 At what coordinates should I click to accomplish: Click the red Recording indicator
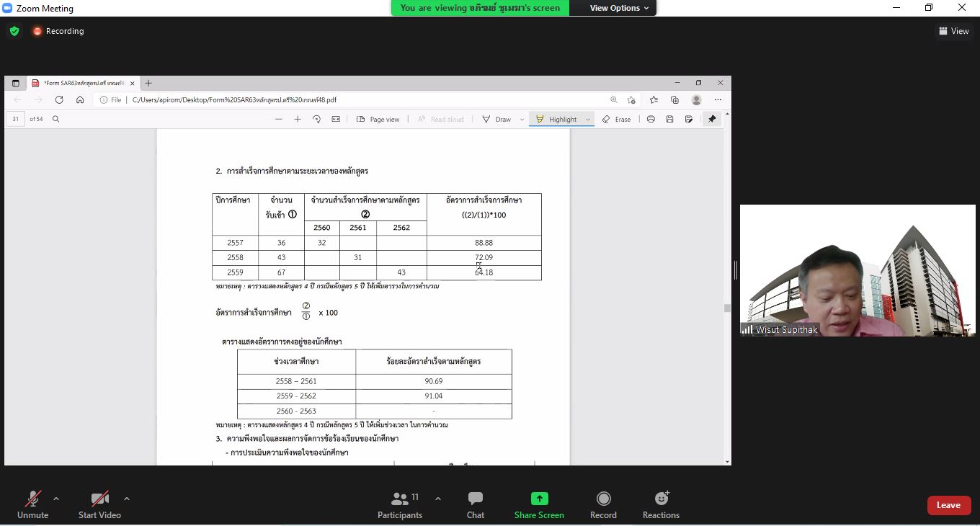click(x=58, y=31)
